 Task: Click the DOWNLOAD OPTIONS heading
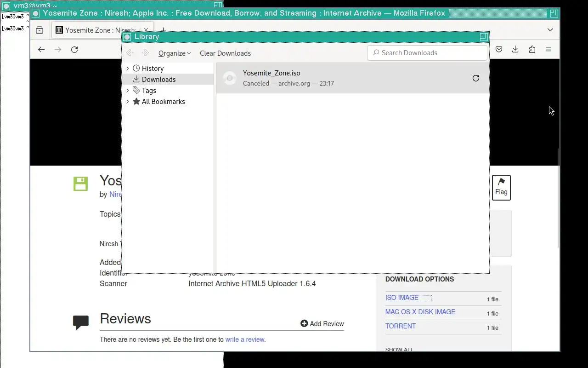[x=419, y=279]
